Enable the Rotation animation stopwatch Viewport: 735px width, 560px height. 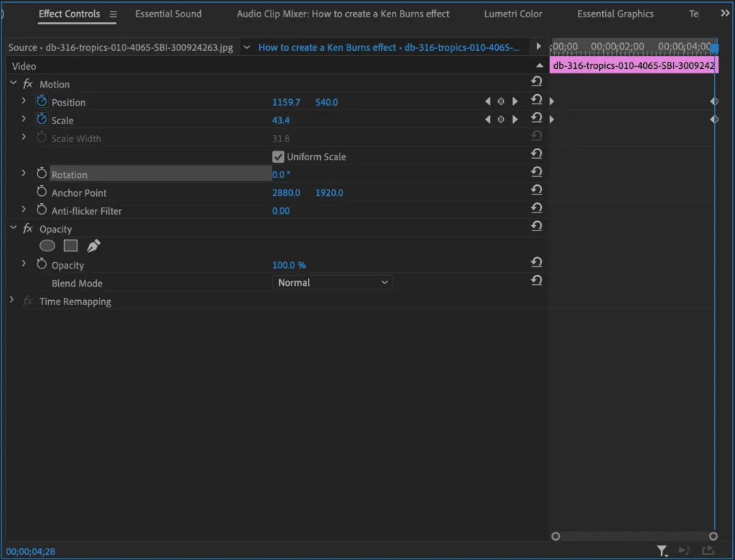click(x=42, y=174)
